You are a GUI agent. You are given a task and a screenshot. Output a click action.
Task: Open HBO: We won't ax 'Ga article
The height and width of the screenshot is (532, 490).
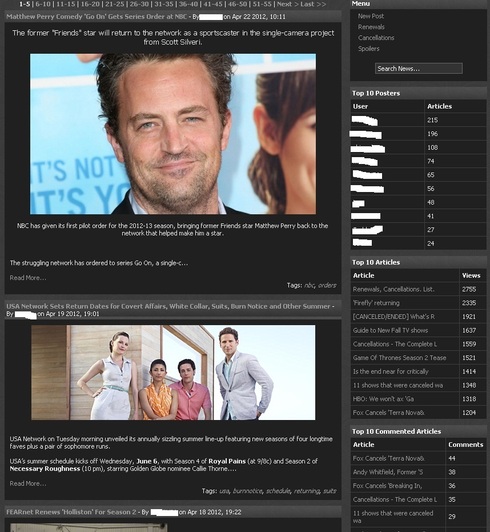pyautogui.click(x=383, y=399)
